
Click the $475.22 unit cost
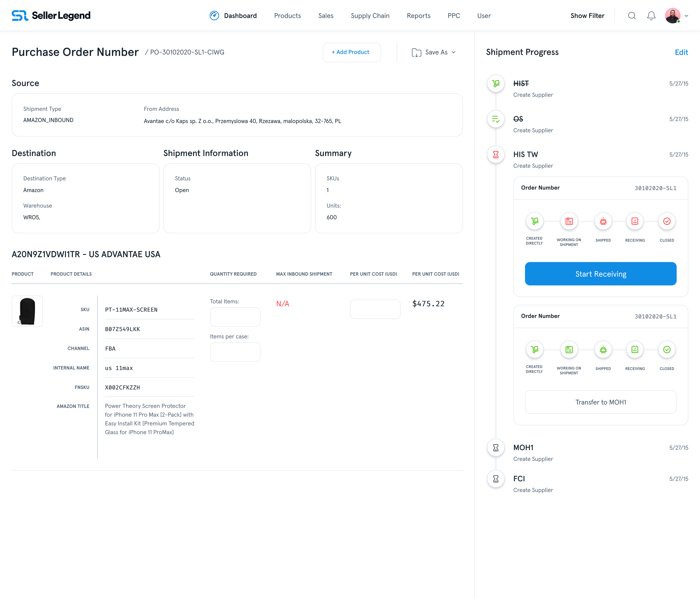[428, 304]
